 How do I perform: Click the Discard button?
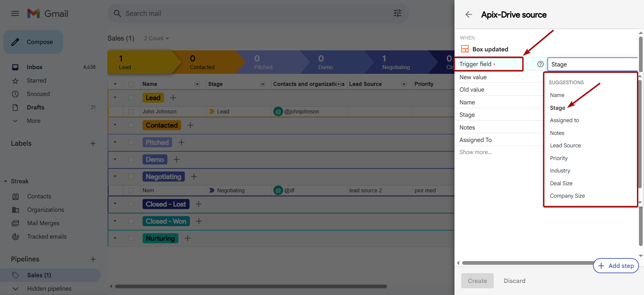(515, 281)
